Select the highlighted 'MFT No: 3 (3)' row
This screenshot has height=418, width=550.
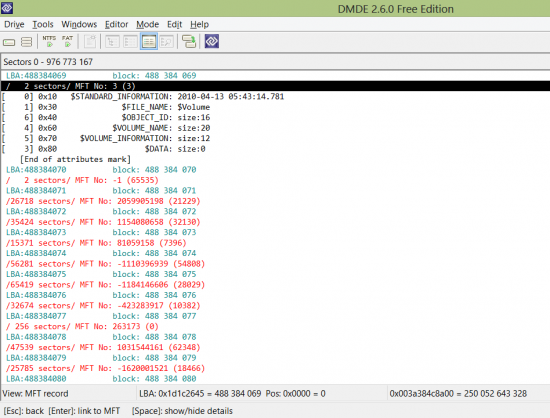(275, 86)
